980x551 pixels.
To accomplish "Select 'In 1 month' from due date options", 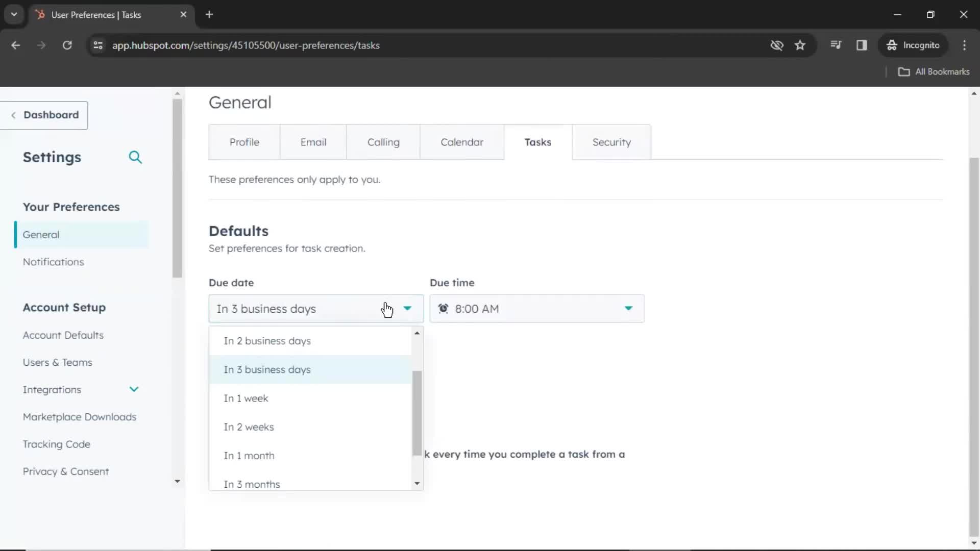I will coord(249,455).
